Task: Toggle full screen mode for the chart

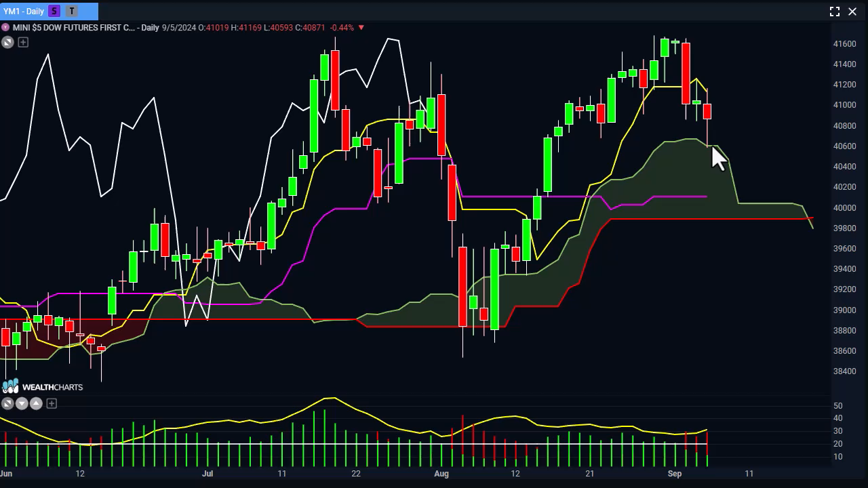Action: point(835,12)
